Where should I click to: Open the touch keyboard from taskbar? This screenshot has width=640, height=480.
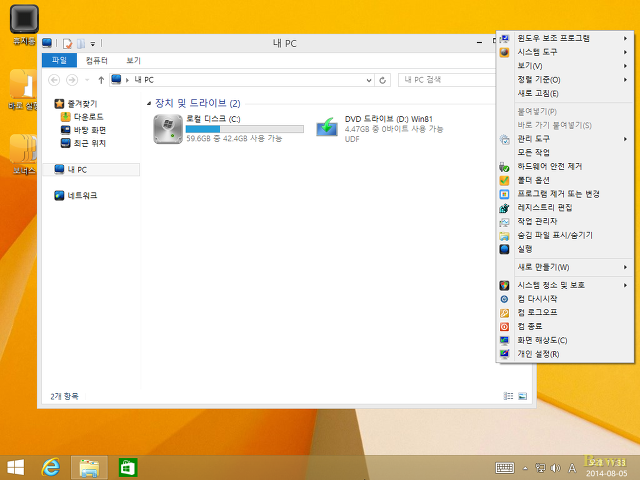click(x=504, y=468)
